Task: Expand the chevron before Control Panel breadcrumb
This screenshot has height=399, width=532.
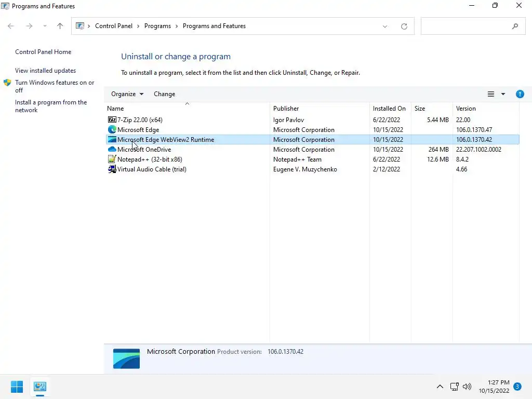Action: coord(89,26)
